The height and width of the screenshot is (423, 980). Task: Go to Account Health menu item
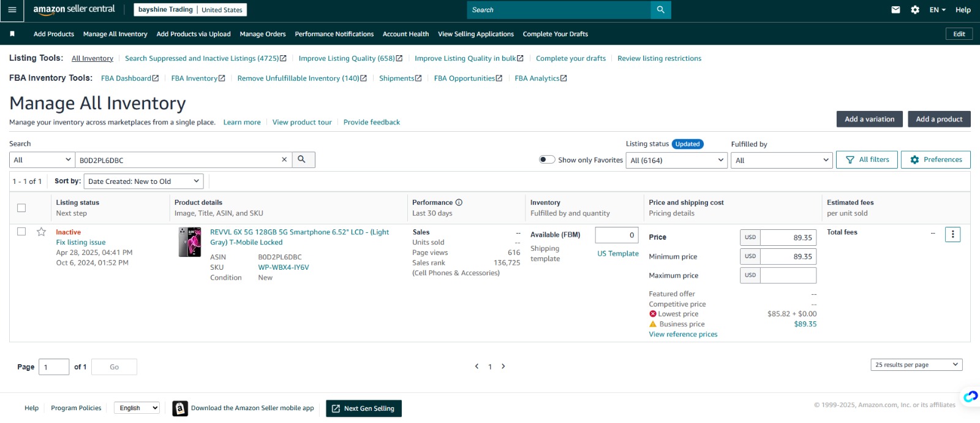click(405, 34)
